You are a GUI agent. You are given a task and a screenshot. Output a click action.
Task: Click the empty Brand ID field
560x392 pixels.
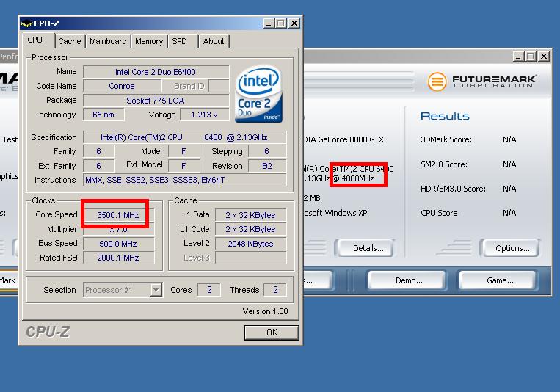(x=219, y=86)
